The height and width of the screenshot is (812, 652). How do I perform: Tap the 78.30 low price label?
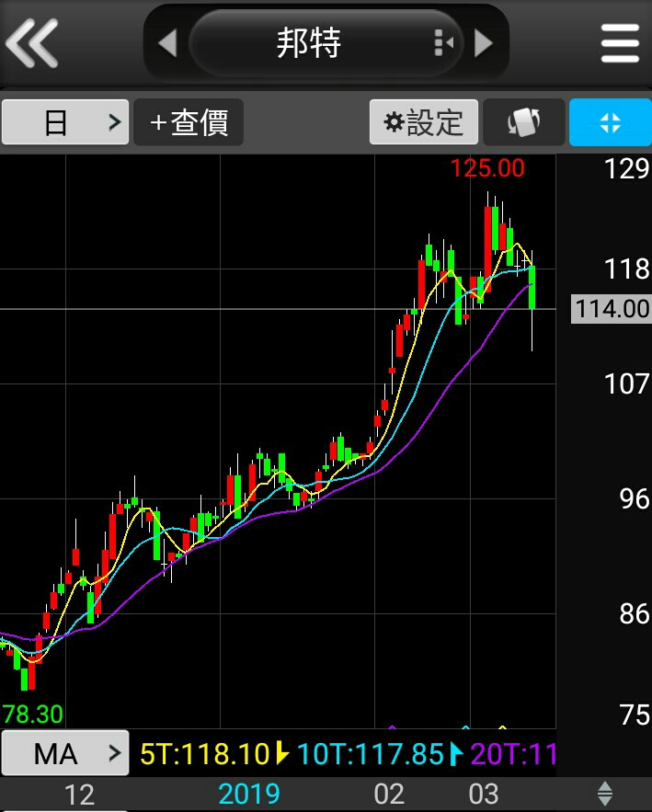click(32, 715)
